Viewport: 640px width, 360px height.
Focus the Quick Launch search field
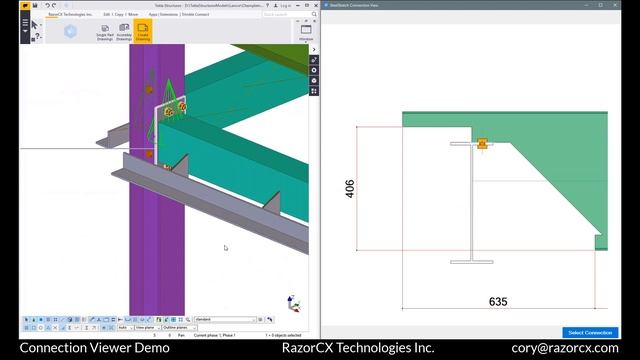coord(287,14)
